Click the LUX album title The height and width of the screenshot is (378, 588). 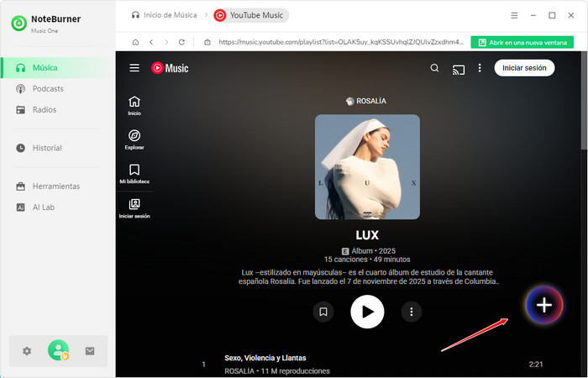point(367,235)
